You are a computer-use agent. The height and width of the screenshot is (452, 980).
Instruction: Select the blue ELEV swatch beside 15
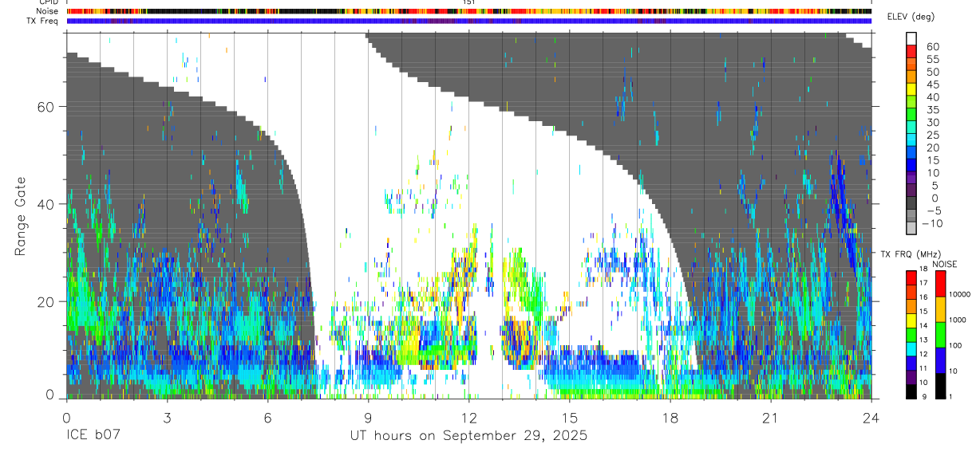pyautogui.click(x=911, y=165)
